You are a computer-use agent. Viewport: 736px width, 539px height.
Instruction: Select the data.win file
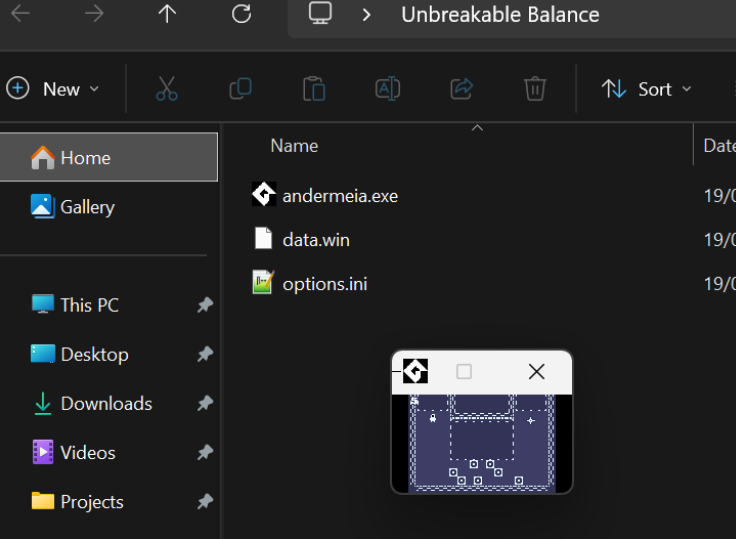point(316,240)
